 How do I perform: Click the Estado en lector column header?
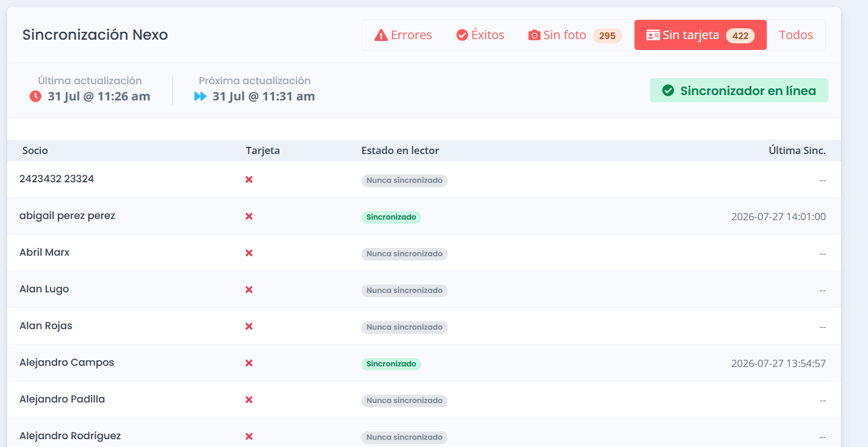(400, 150)
